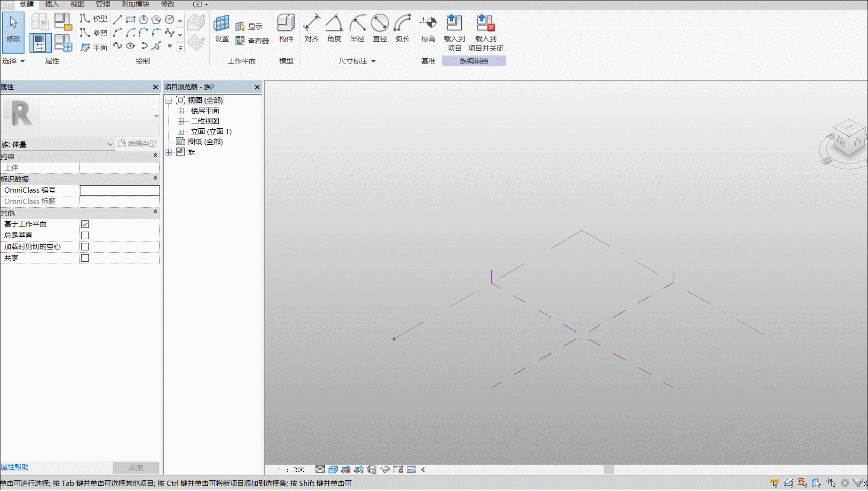Toggle the 基于工作平面 checkbox

click(x=85, y=224)
